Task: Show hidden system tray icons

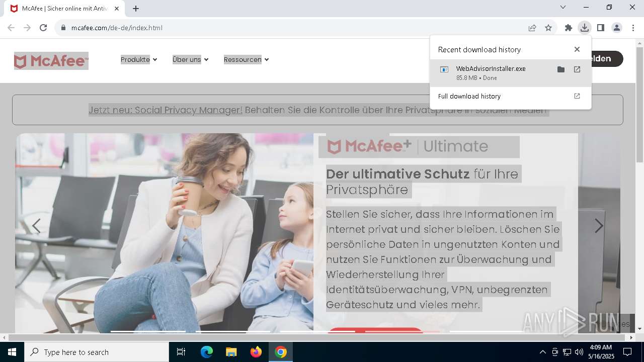Action: (x=542, y=352)
